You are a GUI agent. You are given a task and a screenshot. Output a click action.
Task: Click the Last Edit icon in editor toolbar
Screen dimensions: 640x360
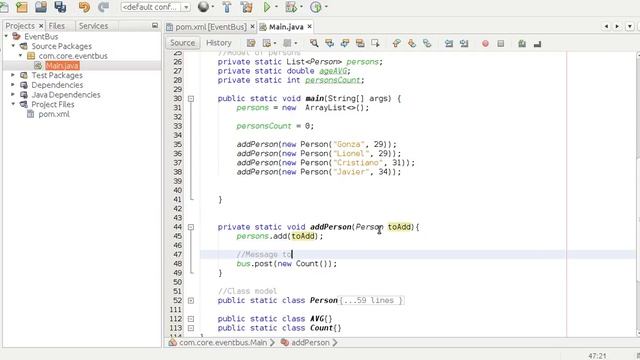251,43
